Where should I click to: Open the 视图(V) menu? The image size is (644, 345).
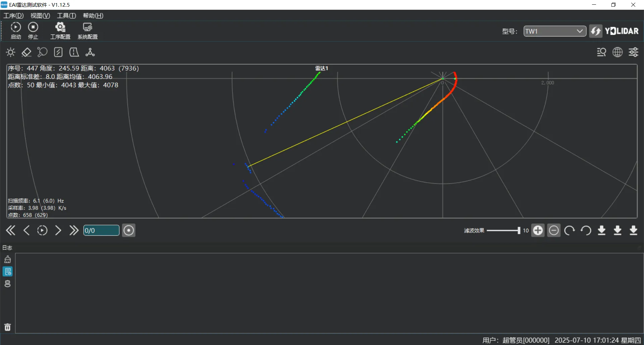click(x=40, y=16)
